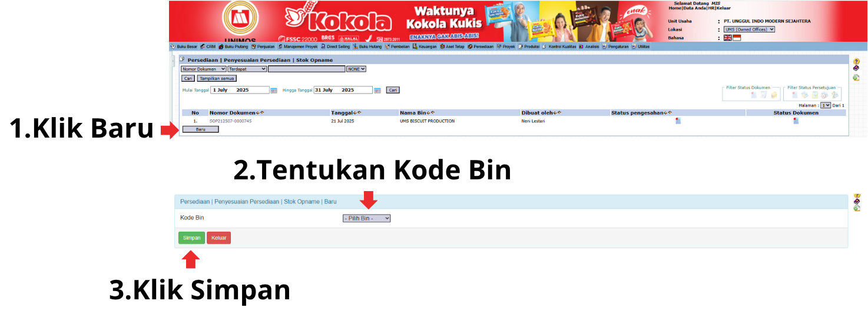Click the purple book icon on right sidebar
This screenshot has width=868, height=314.
click(856, 69)
